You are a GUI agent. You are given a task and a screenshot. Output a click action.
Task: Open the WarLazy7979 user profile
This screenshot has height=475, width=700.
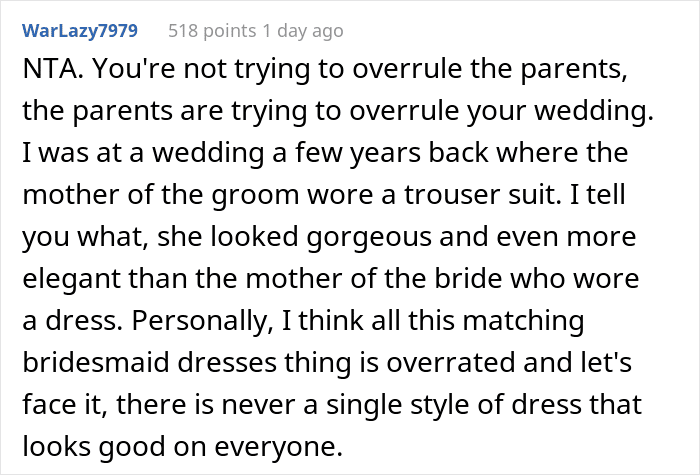coord(80,31)
